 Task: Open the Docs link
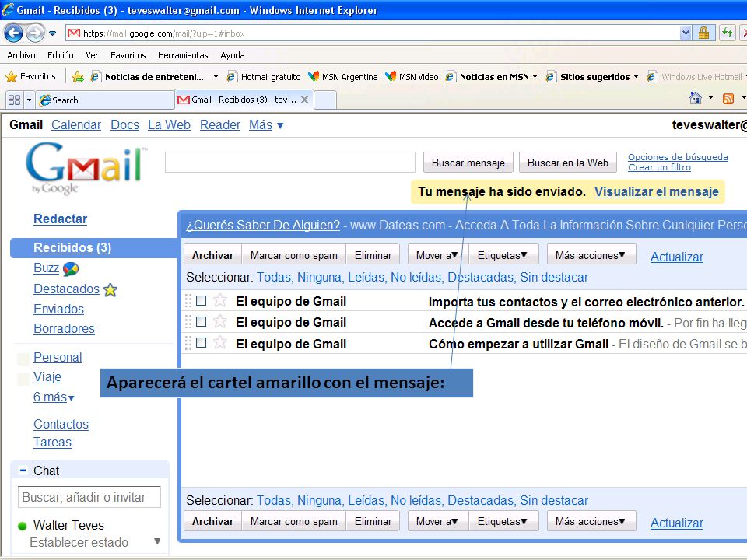[124, 124]
